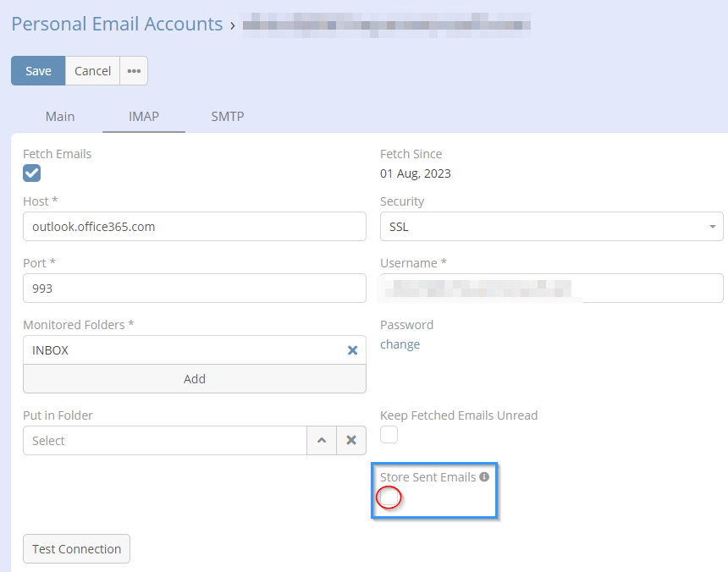The image size is (728, 572).
Task: Focus the Port field showing 993
Action: [x=195, y=289]
